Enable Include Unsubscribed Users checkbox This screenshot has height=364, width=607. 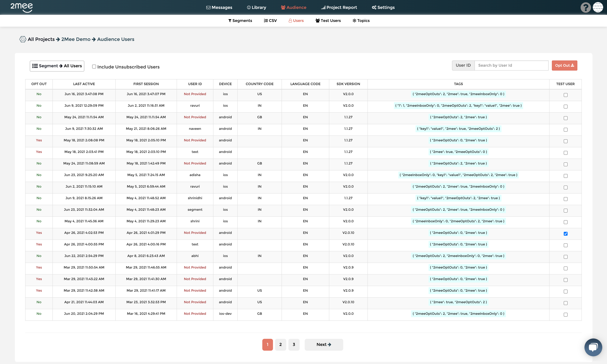94,67
